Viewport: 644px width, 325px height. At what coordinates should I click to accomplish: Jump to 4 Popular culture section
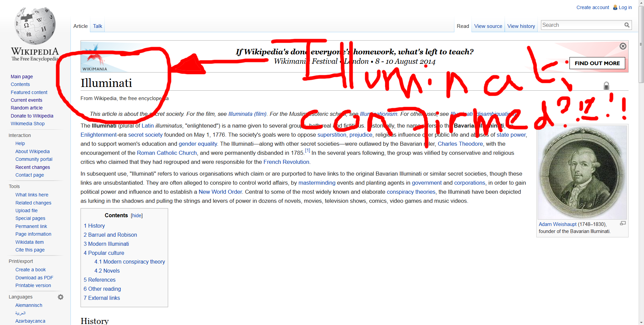104,253
